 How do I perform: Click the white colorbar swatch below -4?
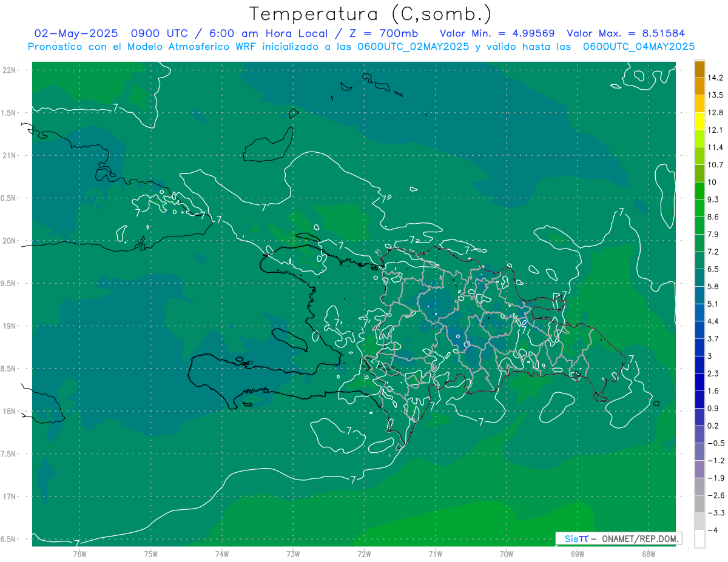(x=700, y=539)
